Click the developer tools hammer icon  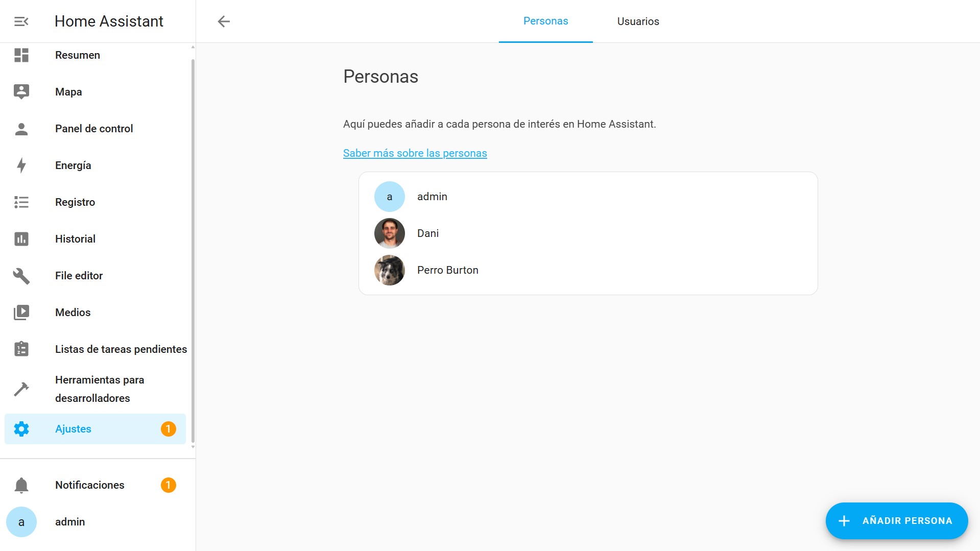21,389
